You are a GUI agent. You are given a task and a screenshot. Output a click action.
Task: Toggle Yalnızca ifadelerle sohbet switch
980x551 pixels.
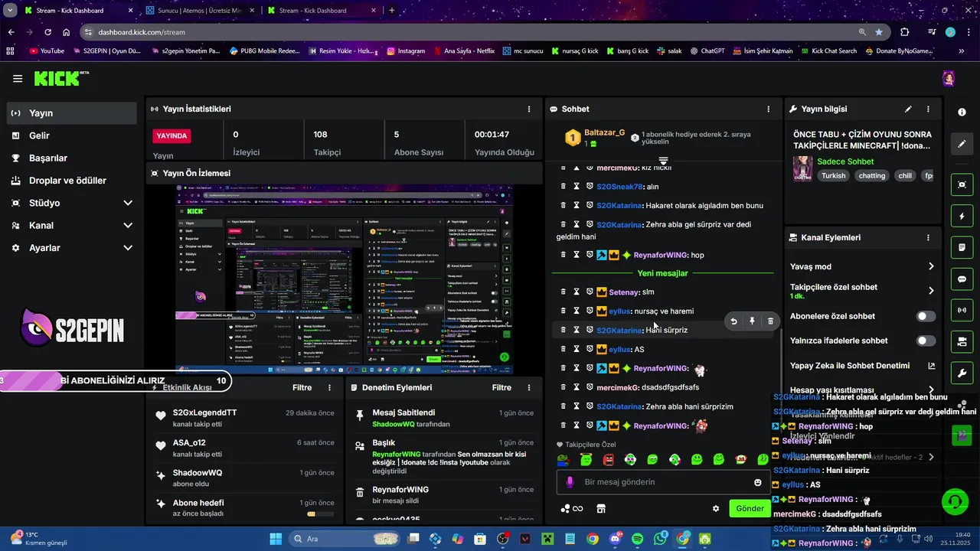[x=926, y=341]
